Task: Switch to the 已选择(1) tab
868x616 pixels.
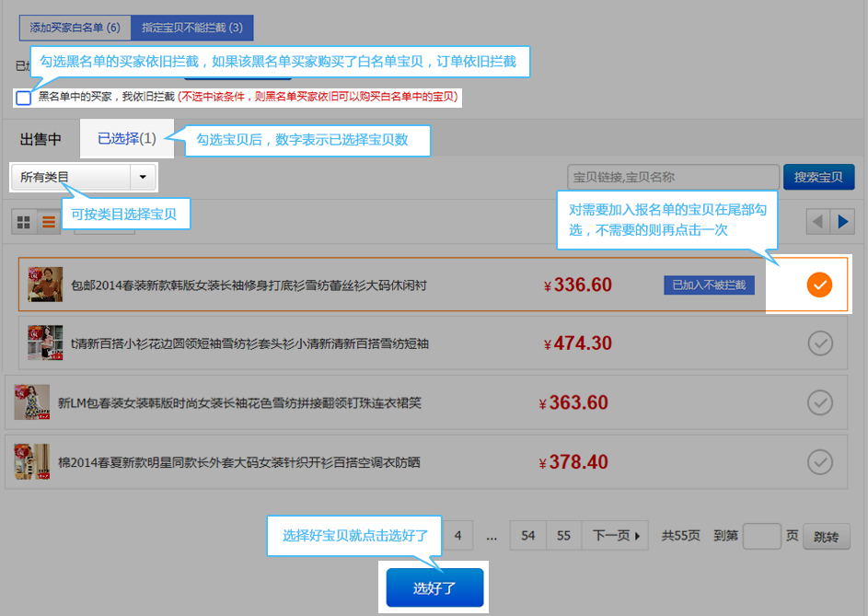Action: (127, 138)
